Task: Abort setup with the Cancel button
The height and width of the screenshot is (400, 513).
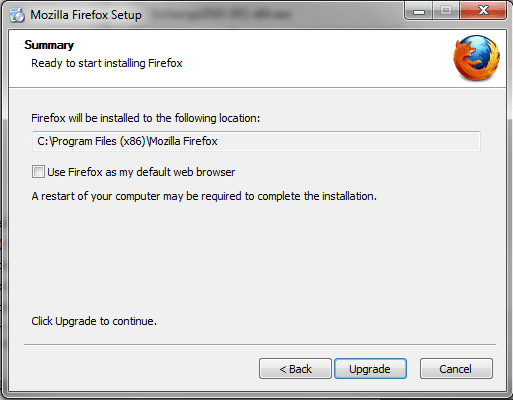Action: coord(456,369)
